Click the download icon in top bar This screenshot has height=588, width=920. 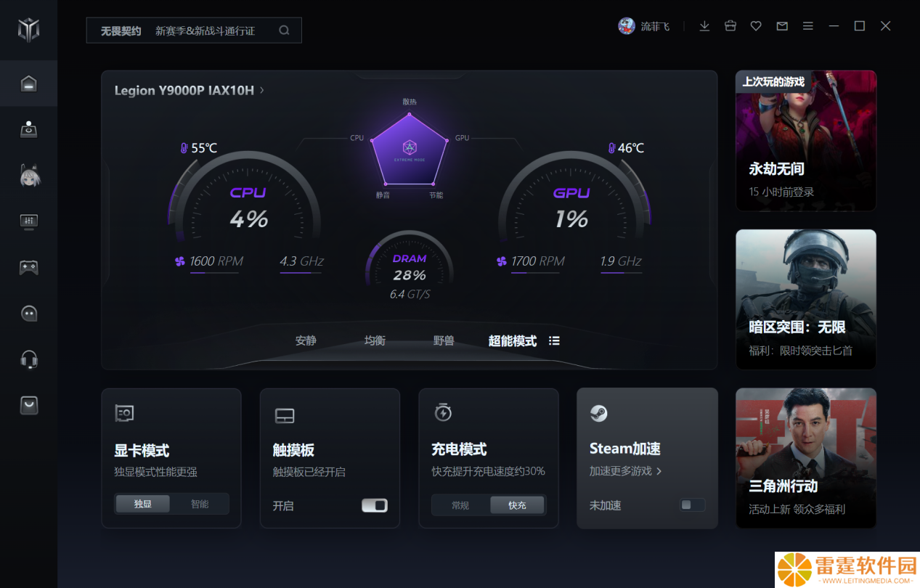point(704,26)
